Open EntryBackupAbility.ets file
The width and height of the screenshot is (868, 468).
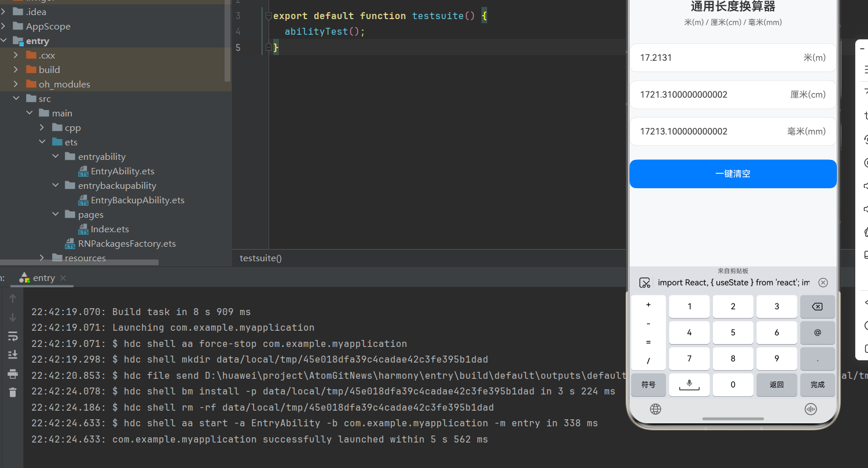coord(138,200)
